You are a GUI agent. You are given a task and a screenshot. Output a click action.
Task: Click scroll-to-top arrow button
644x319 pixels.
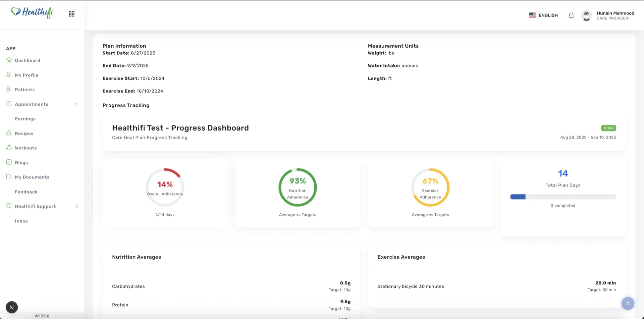[x=628, y=304]
